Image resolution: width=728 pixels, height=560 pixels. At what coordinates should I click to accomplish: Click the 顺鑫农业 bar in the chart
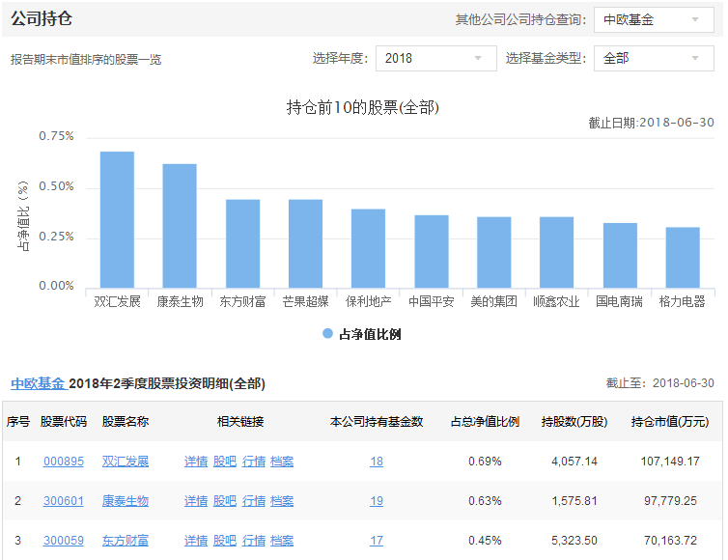click(x=557, y=253)
